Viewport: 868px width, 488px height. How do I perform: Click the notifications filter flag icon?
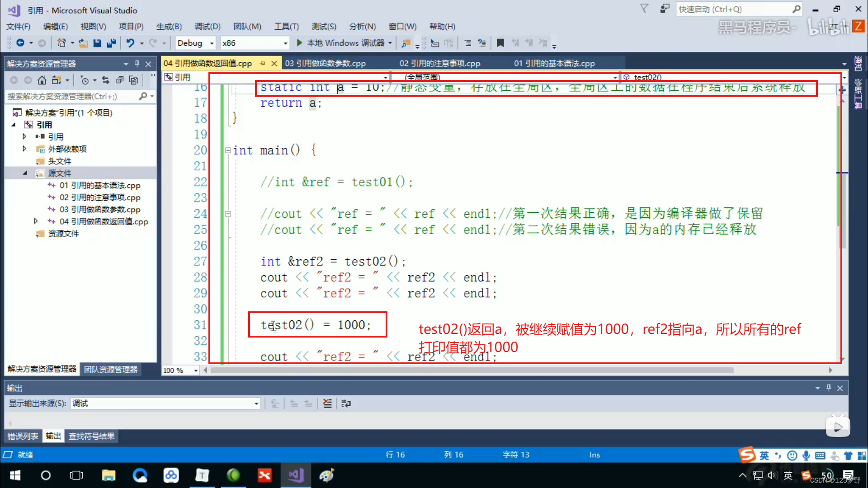644,9
